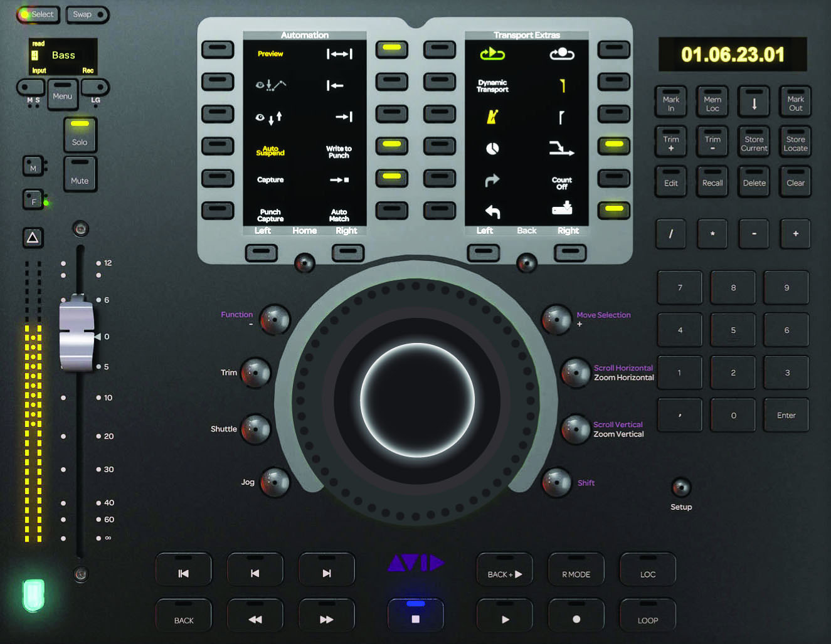Screen dimensions: 831x644
Task: Hit the Stop transport button
Action: [415, 616]
